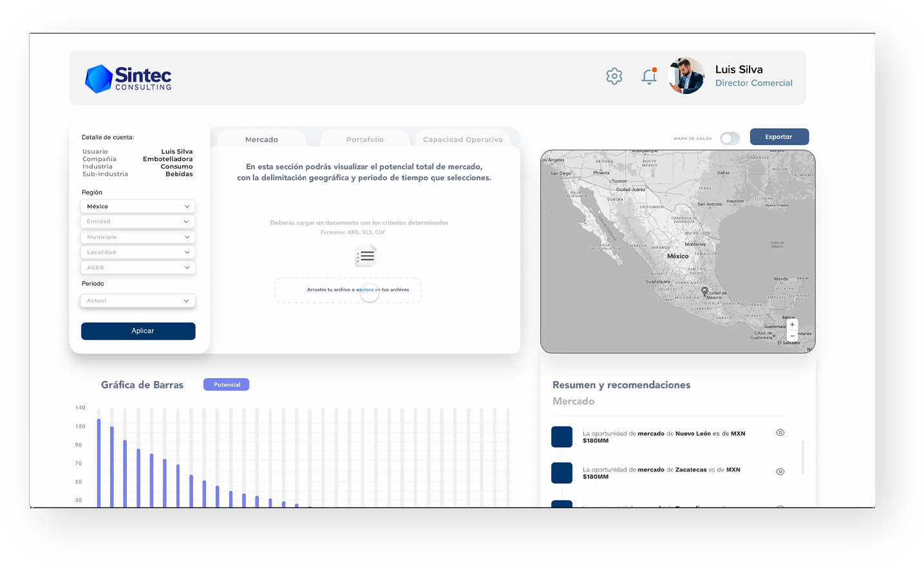Viewport: 924px width, 570px height.
Task: Select blue square icon beside Nuevo León
Action: (x=561, y=437)
